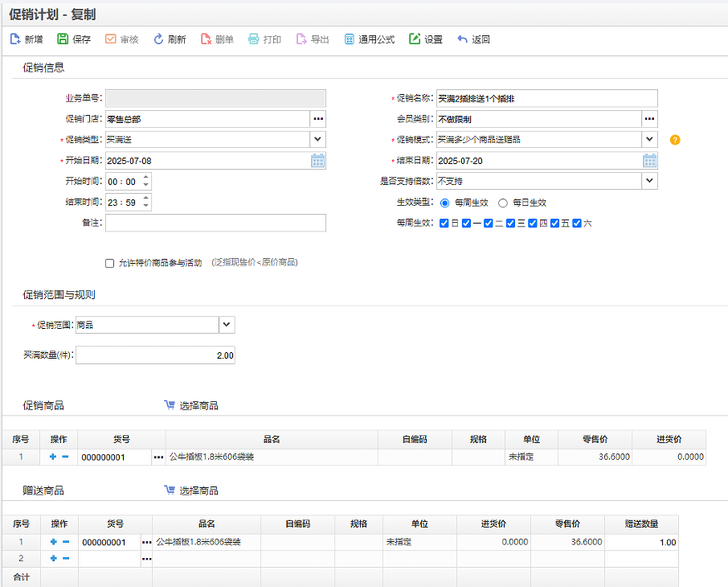Delete 赠送商品 row 1 with minus icon
728x587 pixels.
click(x=66, y=542)
